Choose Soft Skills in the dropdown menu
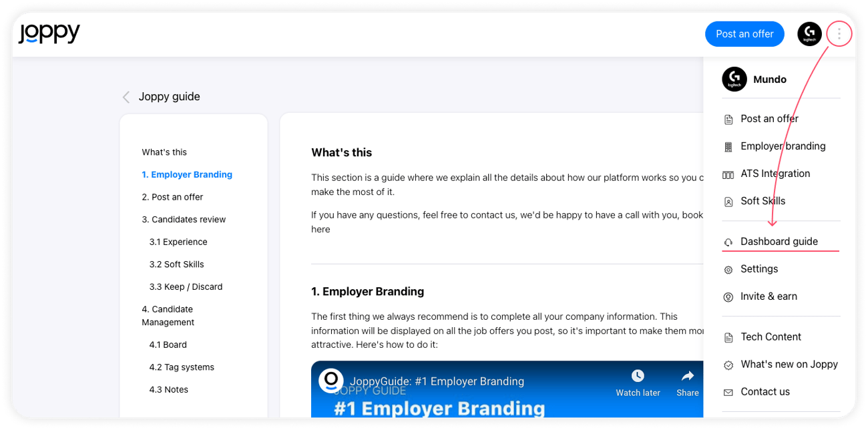The image size is (868, 430). [x=763, y=201]
